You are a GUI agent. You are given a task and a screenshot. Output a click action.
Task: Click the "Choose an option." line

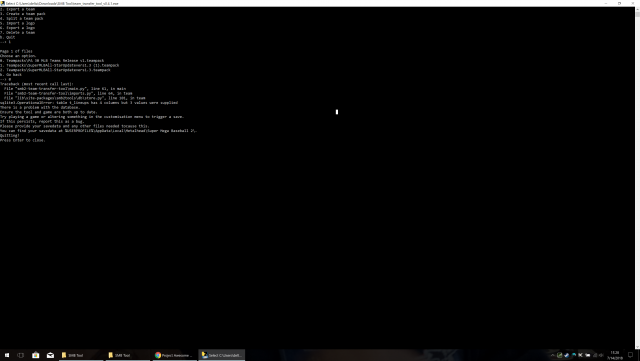click(18, 56)
